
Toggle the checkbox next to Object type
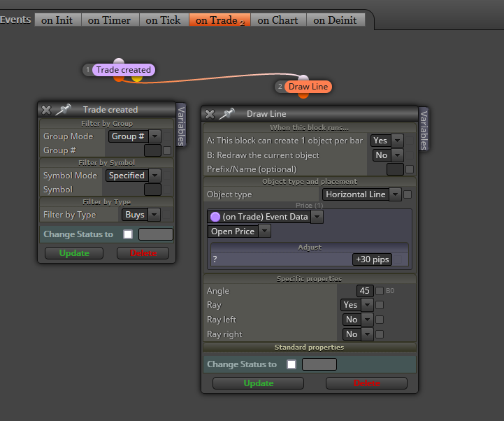coord(408,194)
